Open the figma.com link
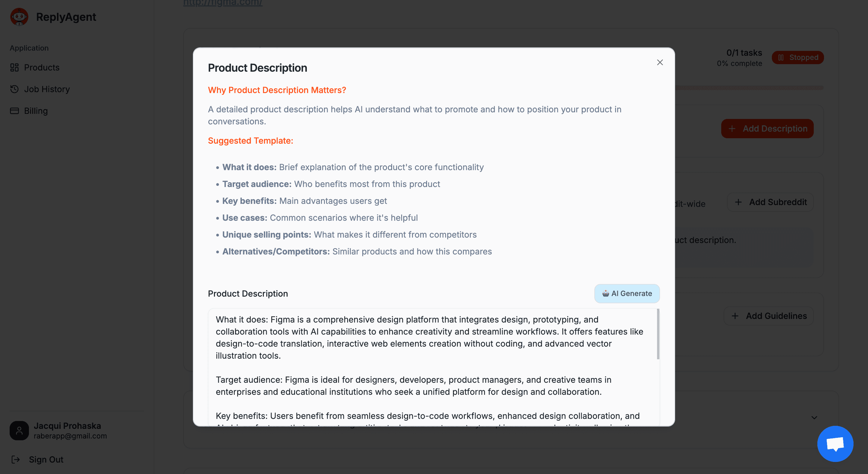Screen dimensions: 868x474 (x=222, y=3)
